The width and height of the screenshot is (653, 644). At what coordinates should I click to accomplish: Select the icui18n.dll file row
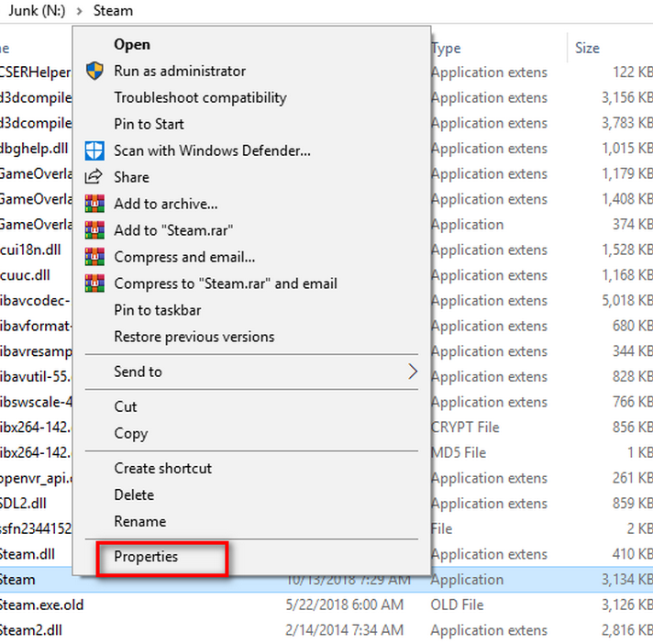(30, 250)
